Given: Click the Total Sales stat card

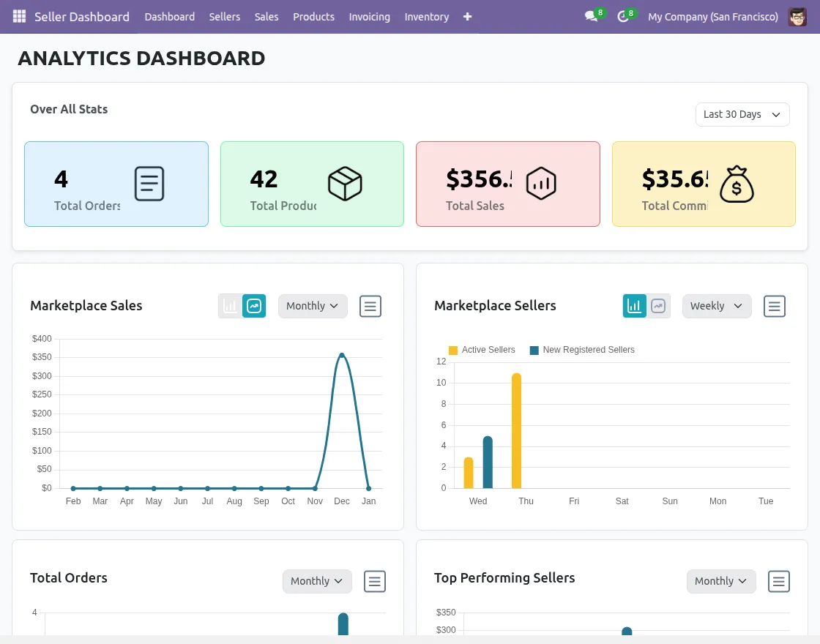Looking at the screenshot, I should 507,184.
